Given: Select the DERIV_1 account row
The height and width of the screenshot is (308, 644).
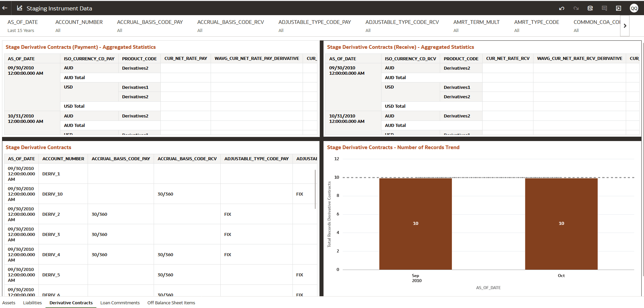Looking at the screenshot, I should (x=51, y=174).
